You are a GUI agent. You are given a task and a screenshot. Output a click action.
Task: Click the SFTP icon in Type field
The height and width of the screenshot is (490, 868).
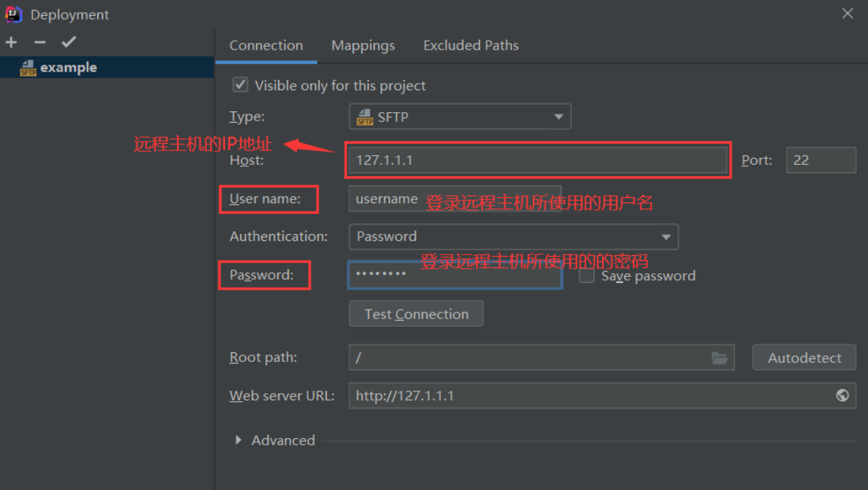365,117
